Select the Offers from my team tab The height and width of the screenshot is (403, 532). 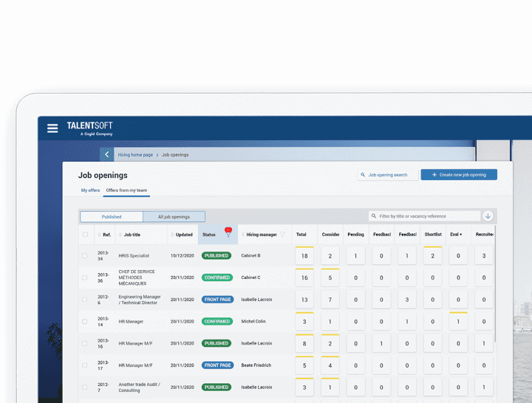[x=126, y=190]
